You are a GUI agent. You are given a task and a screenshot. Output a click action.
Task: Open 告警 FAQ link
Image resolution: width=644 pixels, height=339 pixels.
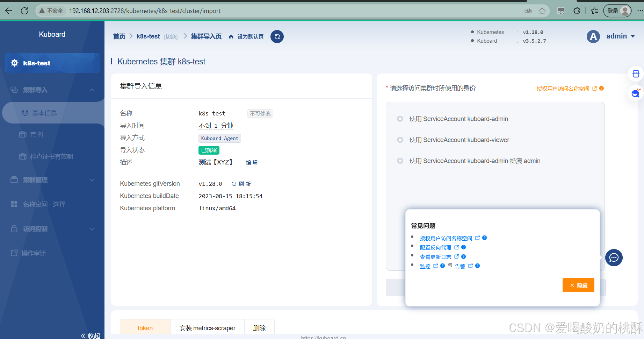coord(460,266)
